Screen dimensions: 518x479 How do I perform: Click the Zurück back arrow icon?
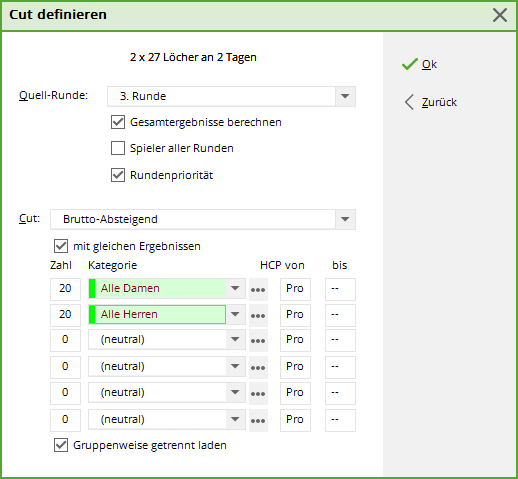point(409,102)
